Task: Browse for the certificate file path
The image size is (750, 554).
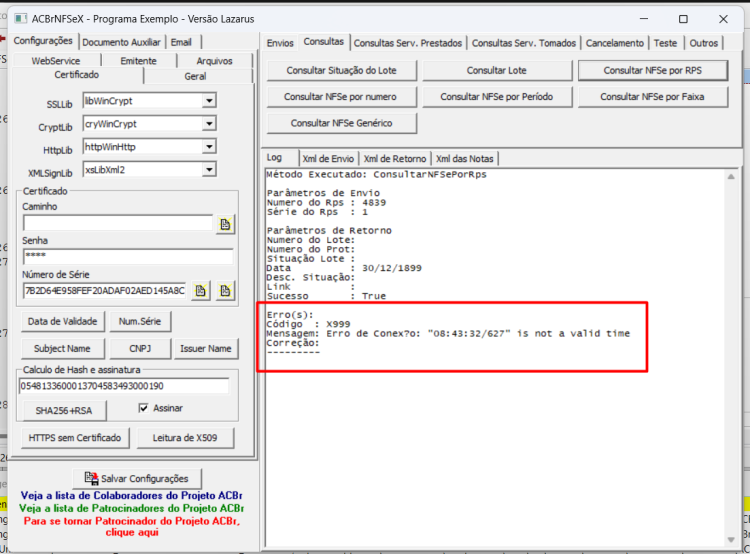Action: pyautogui.click(x=225, y=224)
